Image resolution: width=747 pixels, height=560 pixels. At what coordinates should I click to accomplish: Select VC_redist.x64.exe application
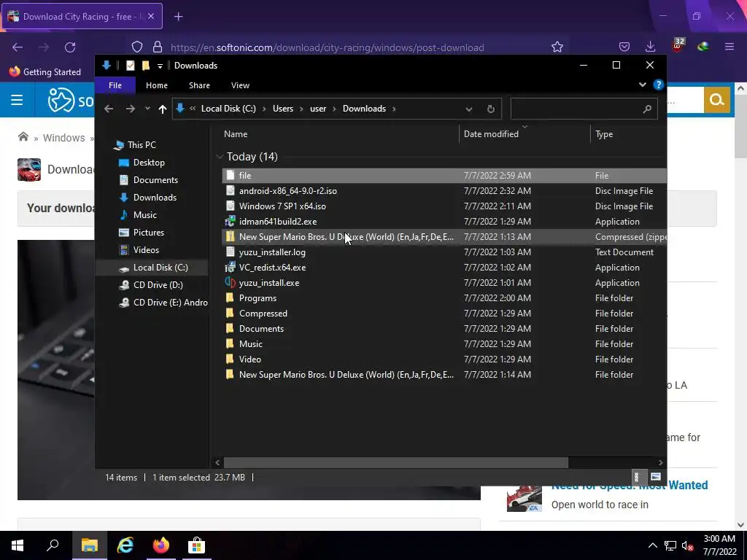click(272, 267)
